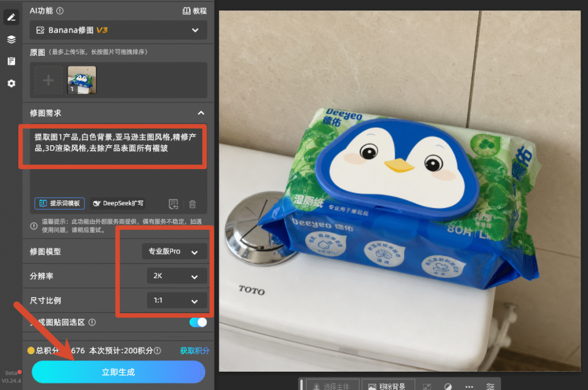This screenshot has width=588, height=390.
Task: Collapse the 修图需求 section
Action: coord(201,113)
